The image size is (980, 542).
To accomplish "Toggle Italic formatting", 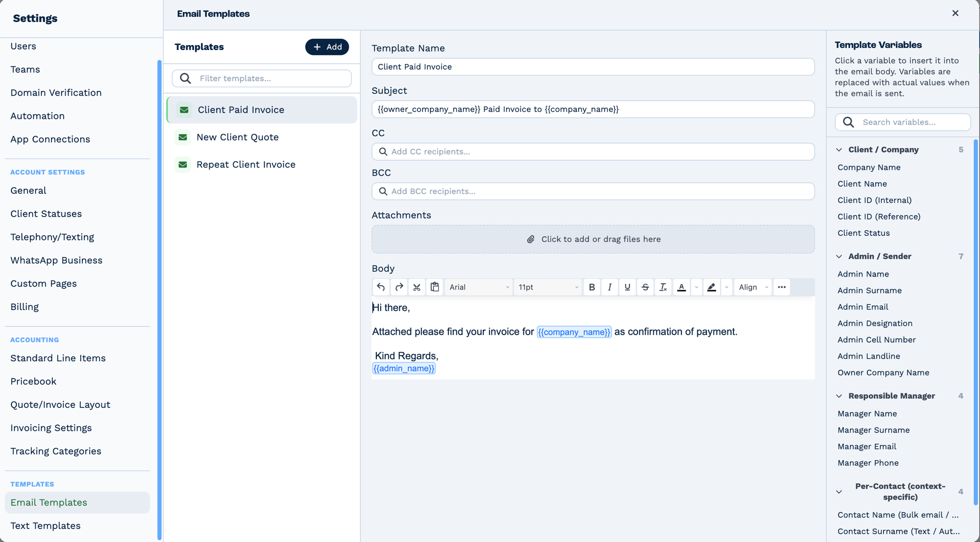I will coord(610,287).
